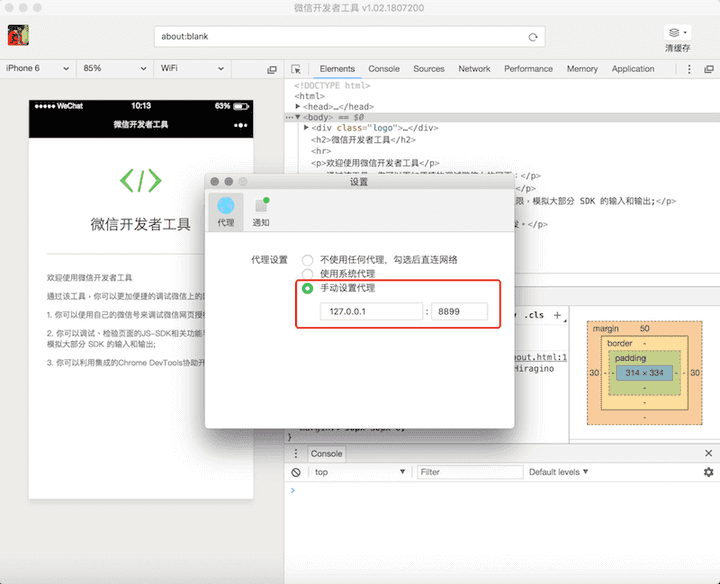This screenshot has height=584, width=720.
Task: Select the p 欢迎使用微信开发者工具 line
Action: click(375, 163)
